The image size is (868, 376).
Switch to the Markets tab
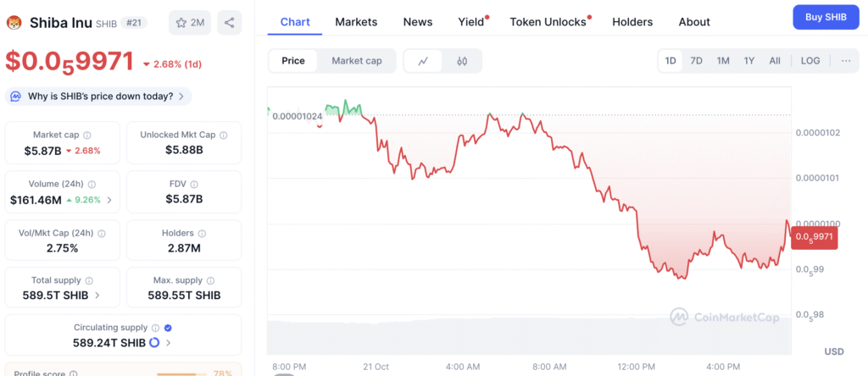(356, 22)
